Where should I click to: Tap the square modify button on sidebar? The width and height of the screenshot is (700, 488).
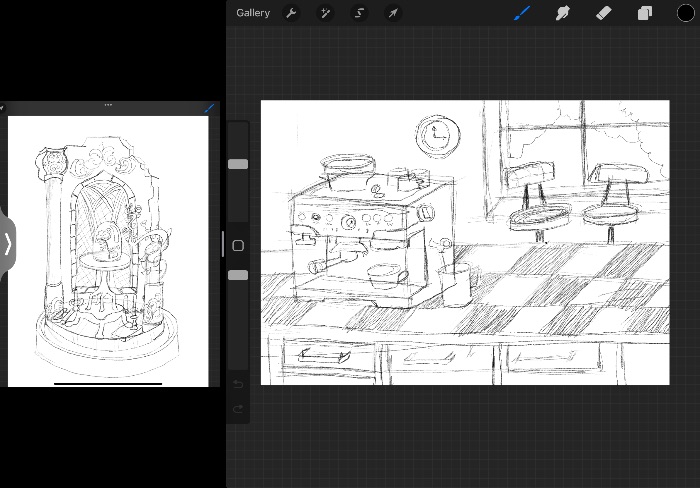click(x=238, y=246)
